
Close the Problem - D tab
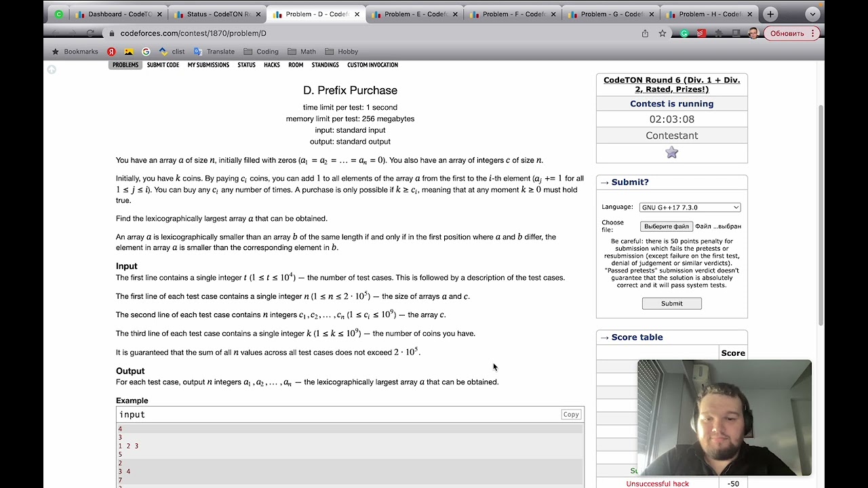pyautogui.click(x=357, y=14)
